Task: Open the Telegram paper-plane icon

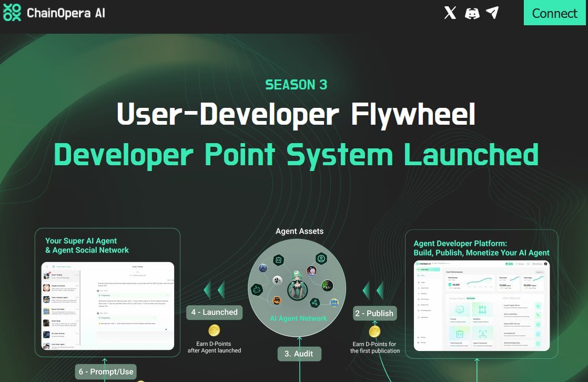Action: point(492,13)
